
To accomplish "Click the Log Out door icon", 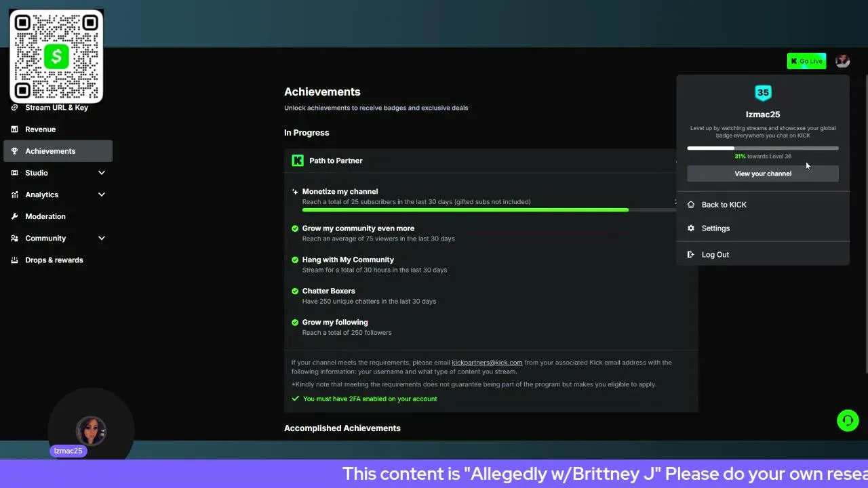I will point(691,255).
